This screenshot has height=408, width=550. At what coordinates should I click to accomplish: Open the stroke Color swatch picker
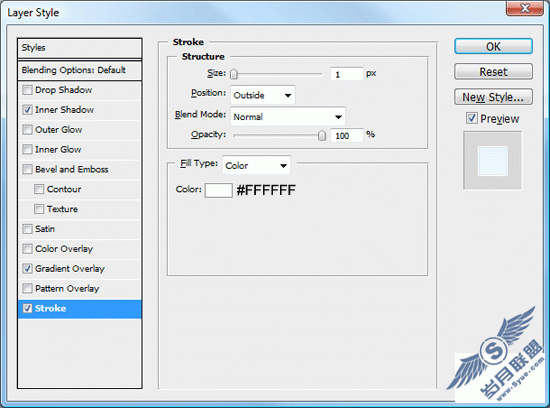219,190
